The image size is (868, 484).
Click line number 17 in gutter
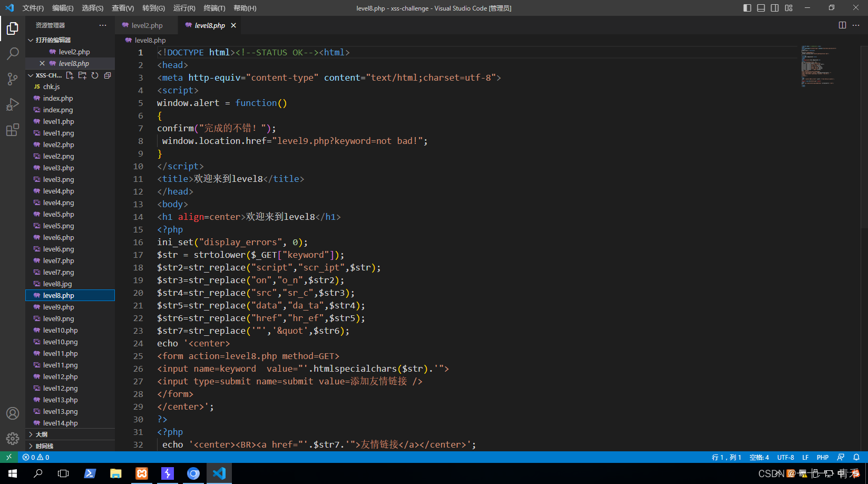[138, 255]
